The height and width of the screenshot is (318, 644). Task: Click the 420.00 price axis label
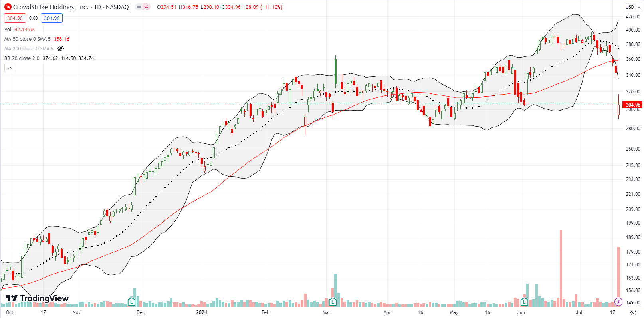pyautogui.click(x=633, y=17)
